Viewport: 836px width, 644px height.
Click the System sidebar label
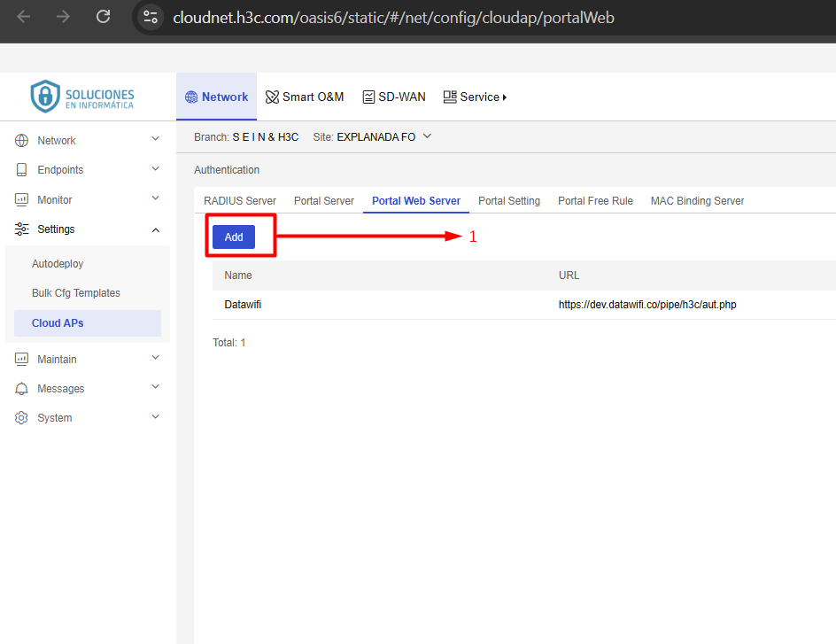(x=54, y=418)
